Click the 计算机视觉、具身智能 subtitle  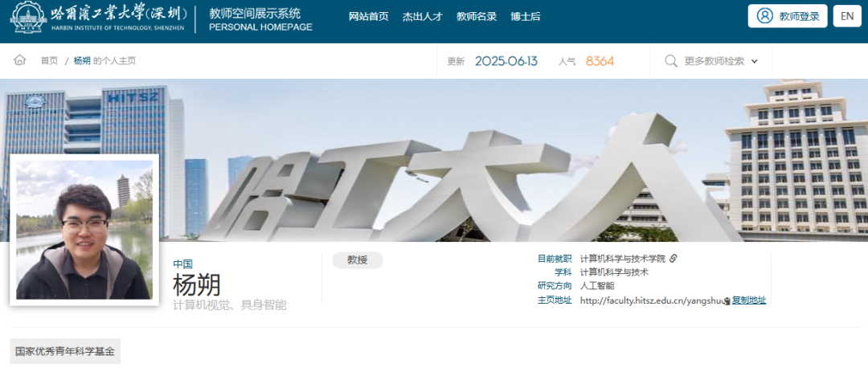230,304
